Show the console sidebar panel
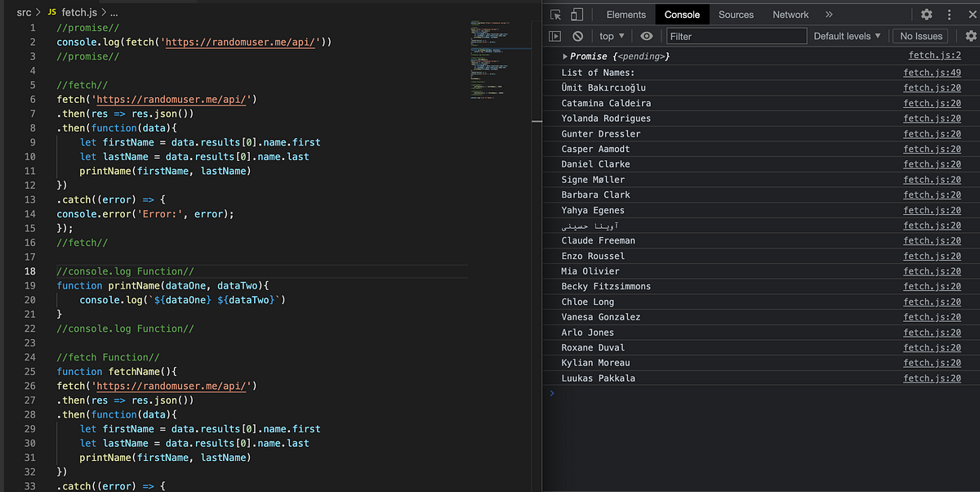The height and width of the screenshot is (492, 980). (x=556, y=35)
